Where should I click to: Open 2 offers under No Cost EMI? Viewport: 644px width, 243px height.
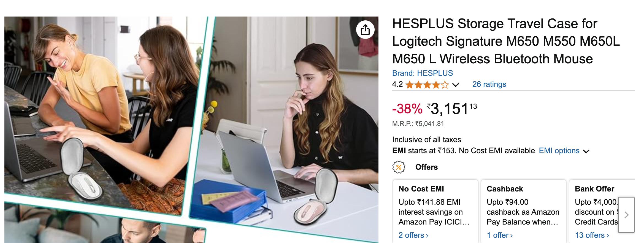point(413,235)
